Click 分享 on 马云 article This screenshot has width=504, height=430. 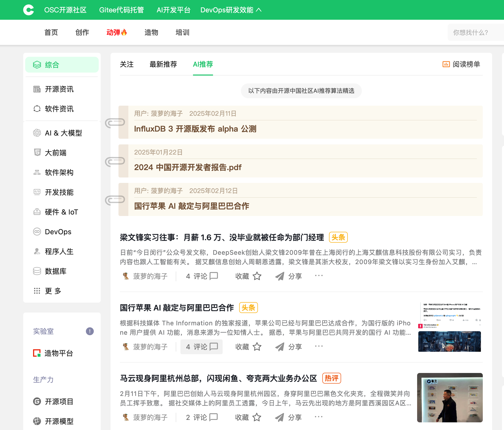[289, 417]
